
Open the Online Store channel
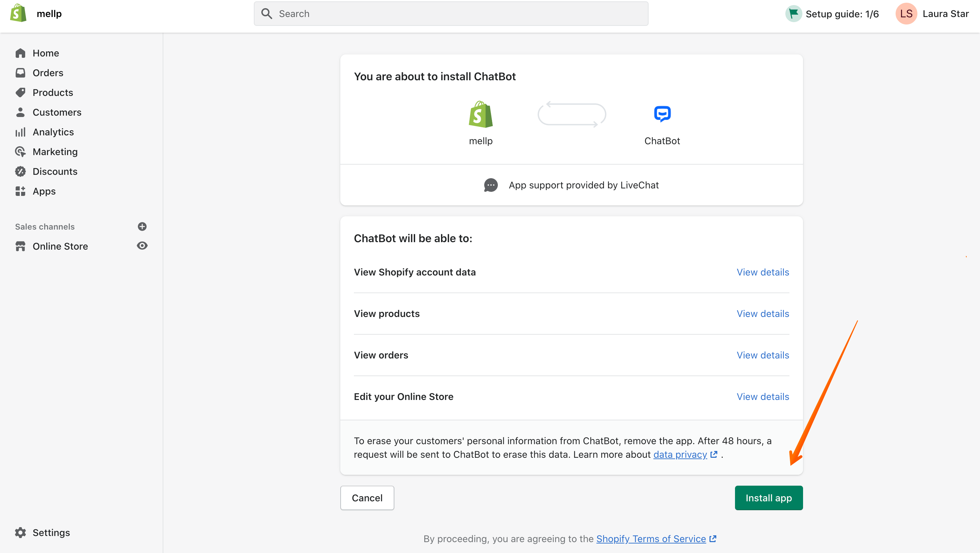pos(60,247)
